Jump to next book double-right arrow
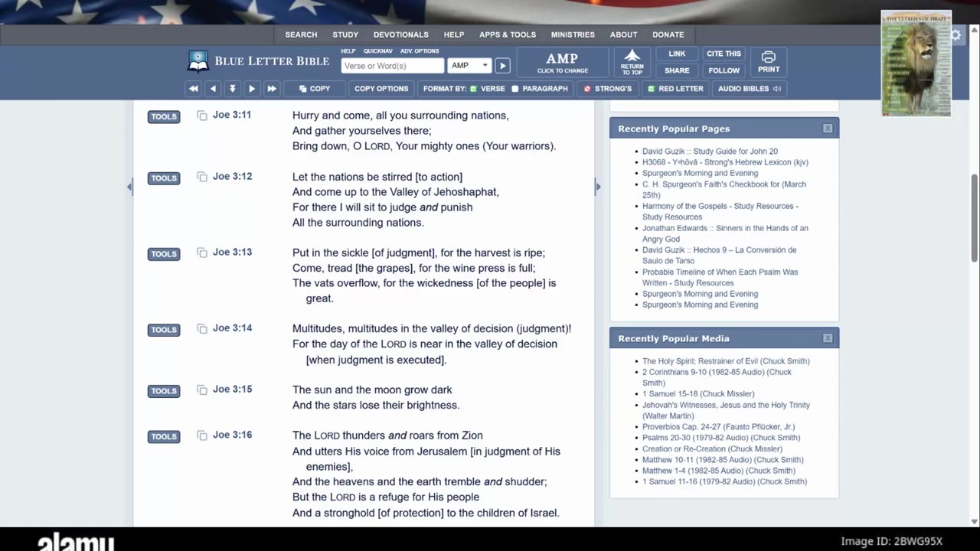 click(271, 89)
